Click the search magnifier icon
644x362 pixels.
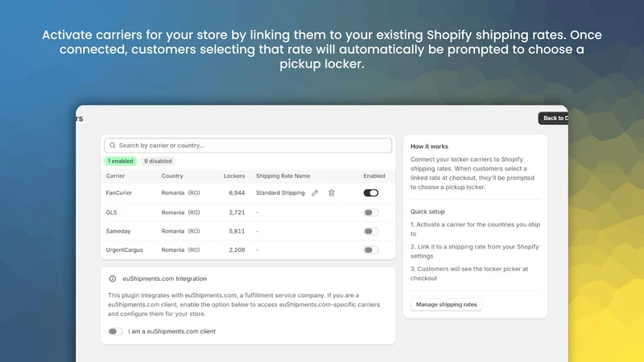(x=113, y=146)
